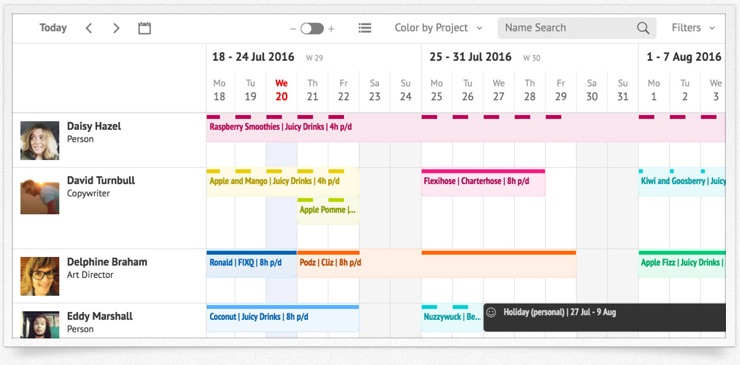The width and height of the screenshot is (740, 365).
Task: Open the Apple Fizz booking
Action: [682, 263]
